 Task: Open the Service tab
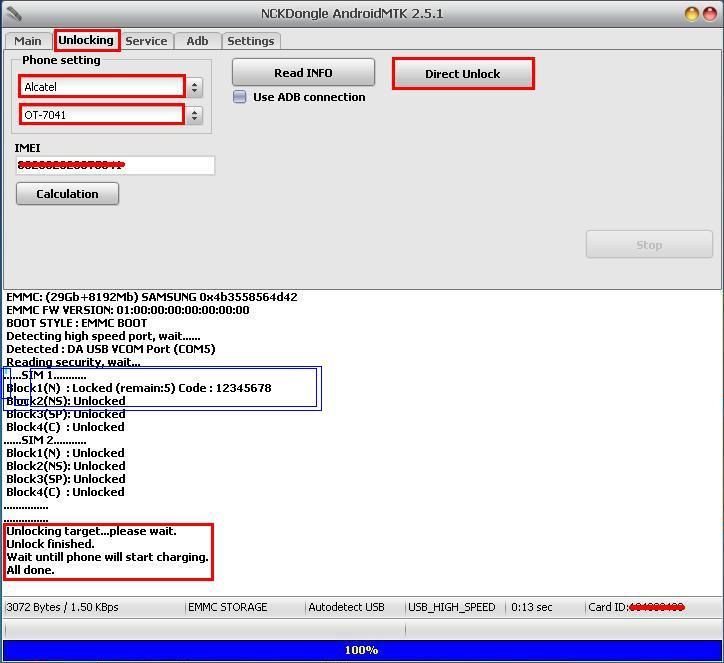(x=146, y=41)
